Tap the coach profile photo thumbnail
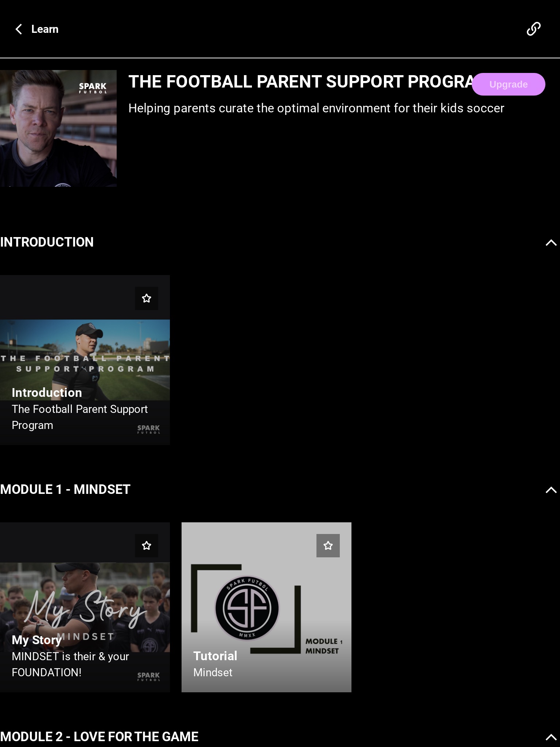Viewport: 560px width, 747px height. point(58,128)
